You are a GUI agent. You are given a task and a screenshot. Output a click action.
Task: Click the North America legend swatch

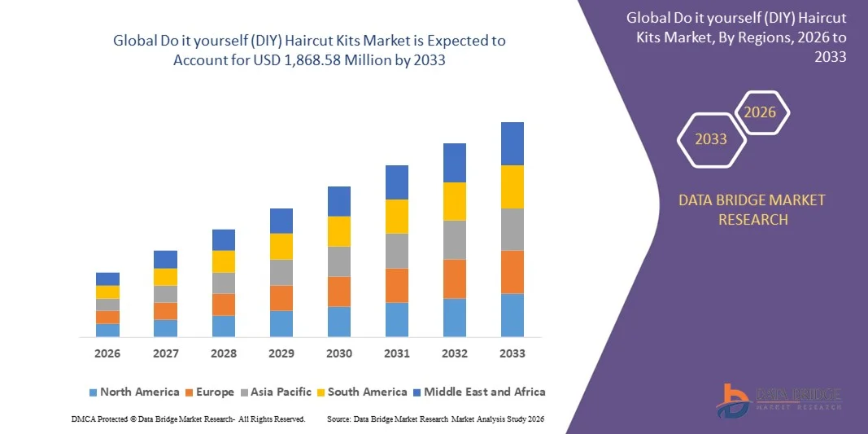click(93, 392)
